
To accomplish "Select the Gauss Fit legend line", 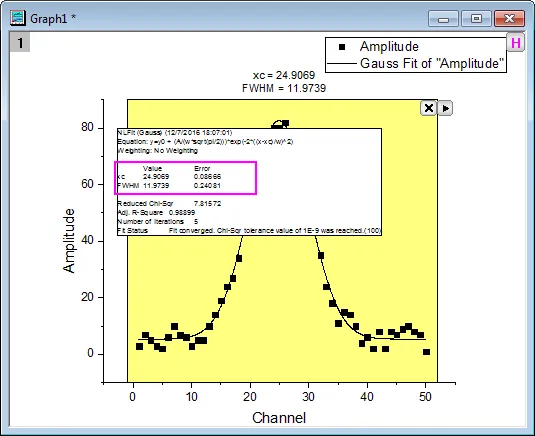I will click(342, 63).
